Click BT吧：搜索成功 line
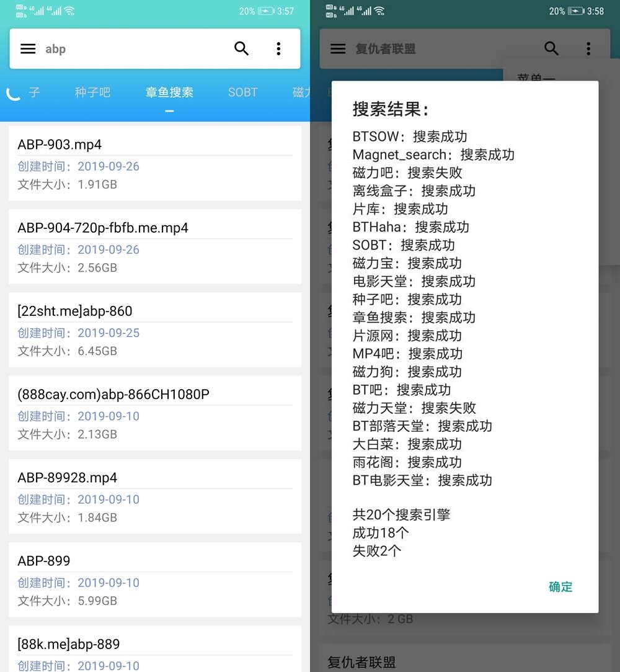620x672 pixels. (x=402, y=390)
